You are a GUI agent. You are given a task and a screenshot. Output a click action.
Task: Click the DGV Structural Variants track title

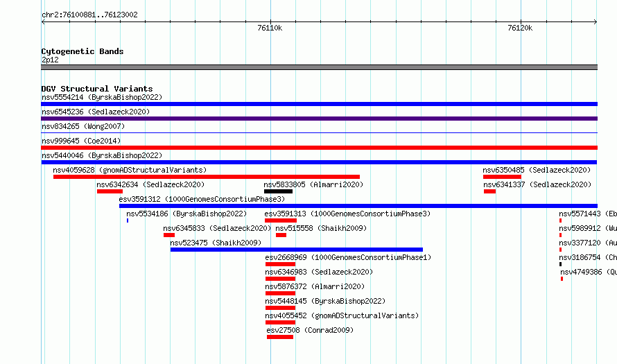[x=97, y=89]
